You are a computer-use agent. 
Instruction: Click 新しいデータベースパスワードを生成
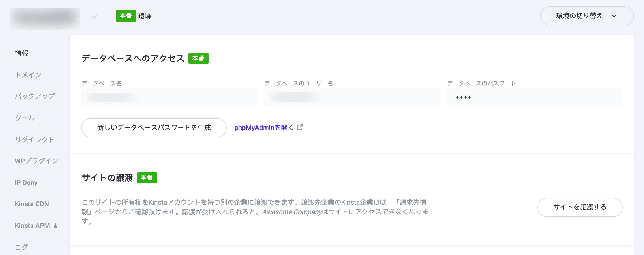pyautogui.click(x=154, y=127)
